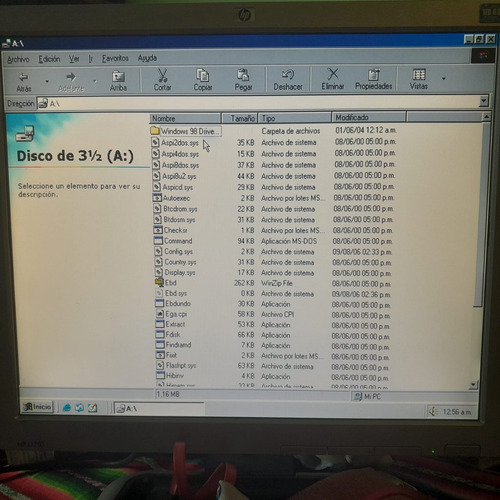Image resolution: width=500 pixels, height=500 pixels.
Task: Select the Fixit batch file icon
Action: [x=161, y=355]
